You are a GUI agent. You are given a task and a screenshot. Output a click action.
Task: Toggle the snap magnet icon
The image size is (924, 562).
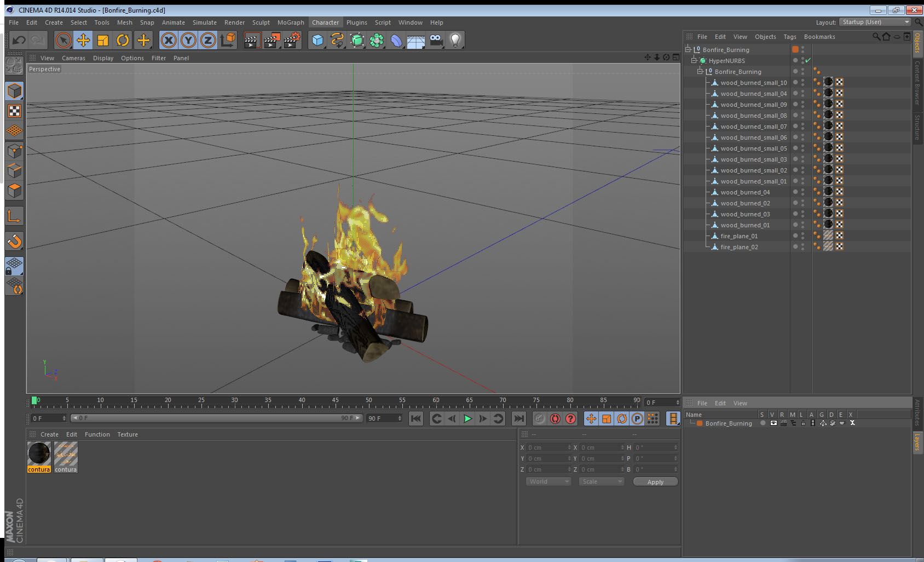pos(14,241)
